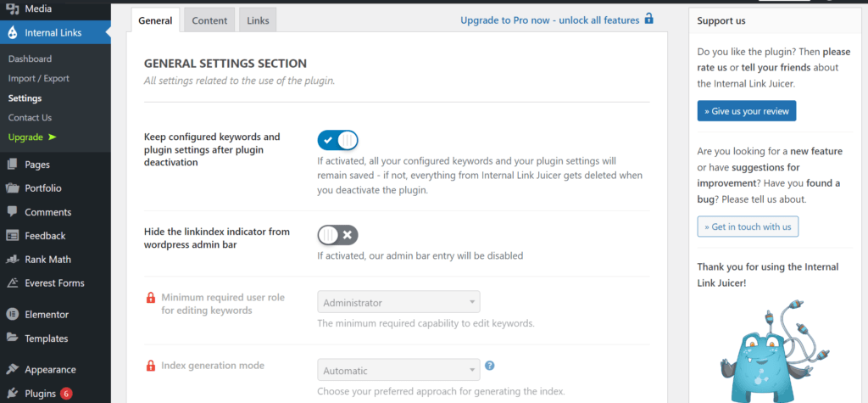
Task: Click the Pages icon in sidebar
Action: [12, 165]
